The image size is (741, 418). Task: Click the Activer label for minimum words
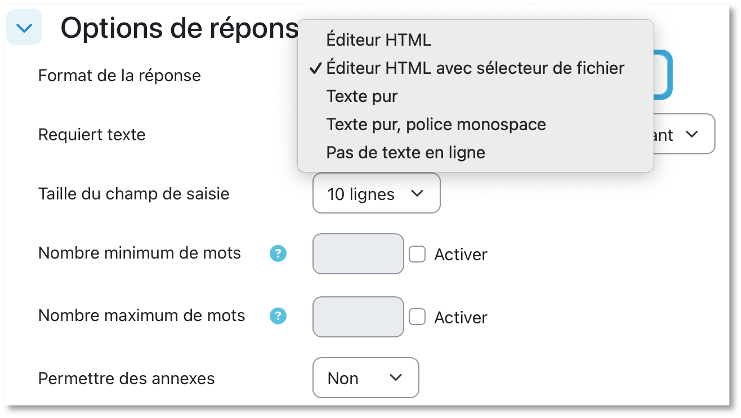460,255
